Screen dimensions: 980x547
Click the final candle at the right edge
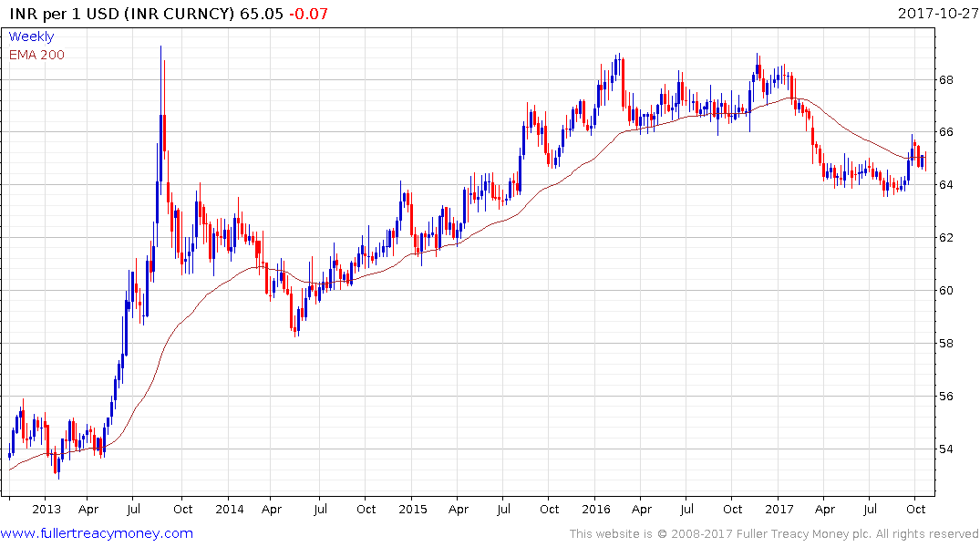[x=925, y=161]
